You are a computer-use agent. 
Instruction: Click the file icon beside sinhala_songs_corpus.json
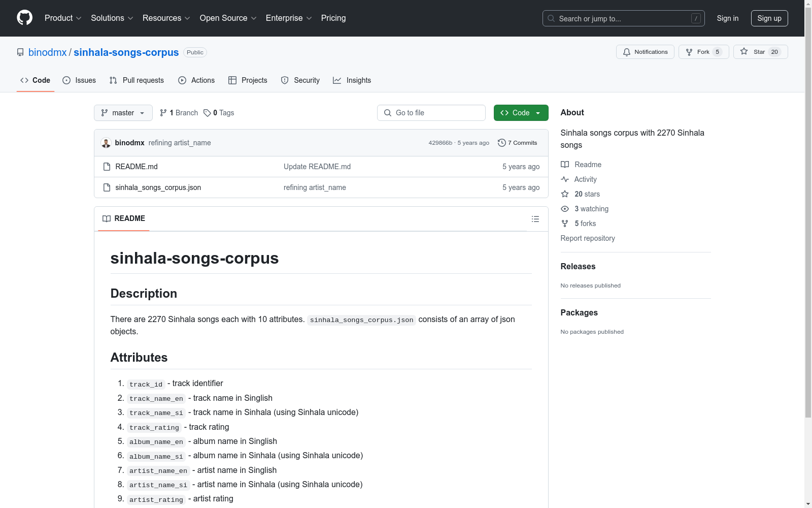pyautogui.click(x=107, y=187)
